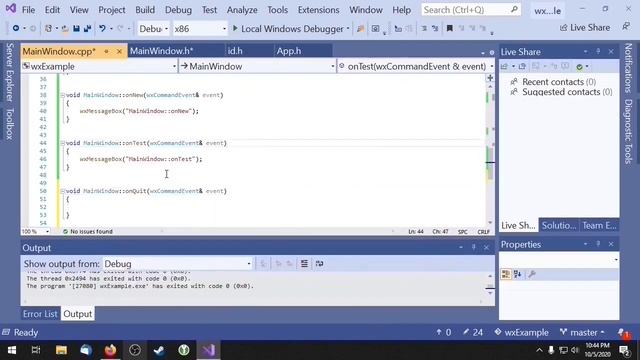Open the onTest member function dropdown
The height and width of the screenshot is (360, 640).
point(416,66)
